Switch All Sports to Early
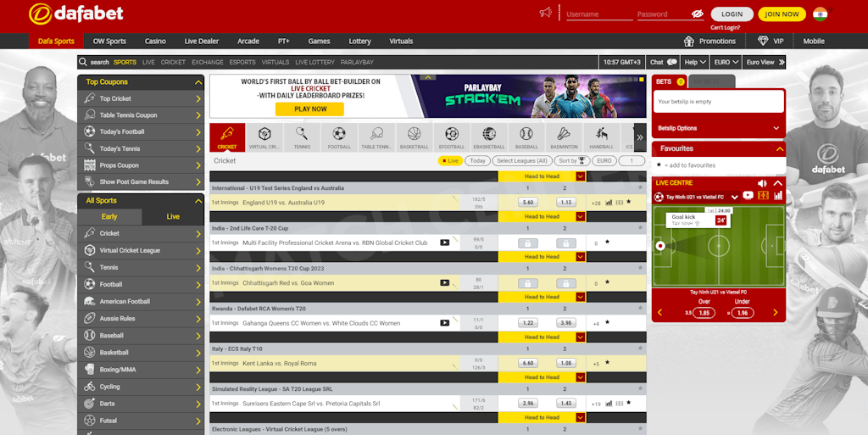This screenshot has height=435, width=868. [109, 216]
